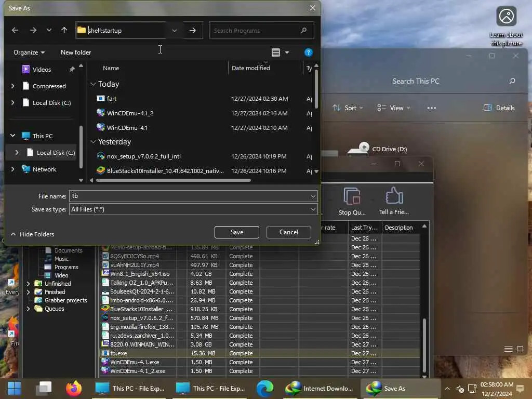Click the horizontal scrollbar in file list

174,180
